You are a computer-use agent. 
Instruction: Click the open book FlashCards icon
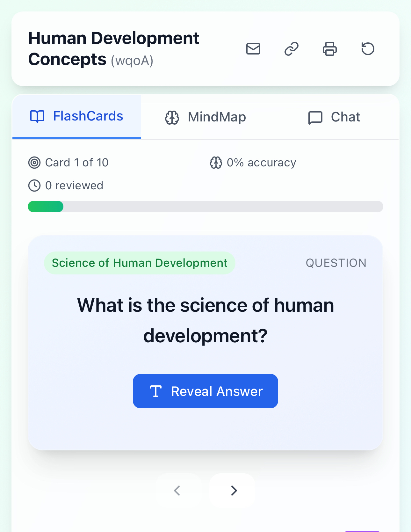click(x=37, y=116)
